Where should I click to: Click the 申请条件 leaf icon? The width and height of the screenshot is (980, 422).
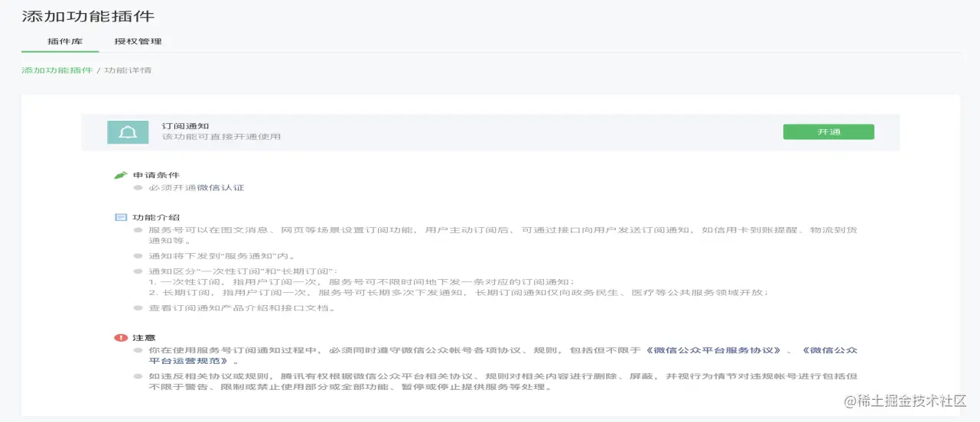click(120, 175)
